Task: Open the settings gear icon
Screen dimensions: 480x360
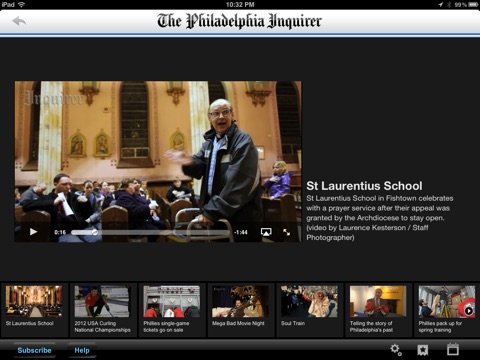Action: point(396,350)
